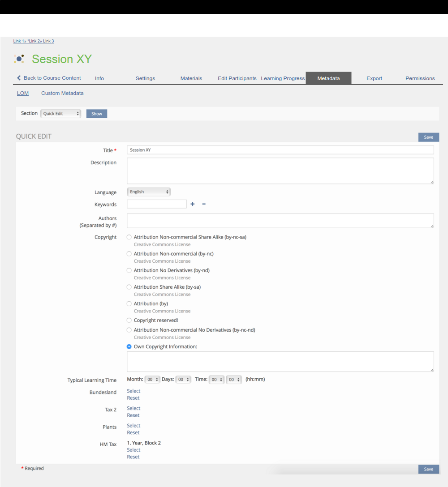Click the top Save button

point(428,137)
